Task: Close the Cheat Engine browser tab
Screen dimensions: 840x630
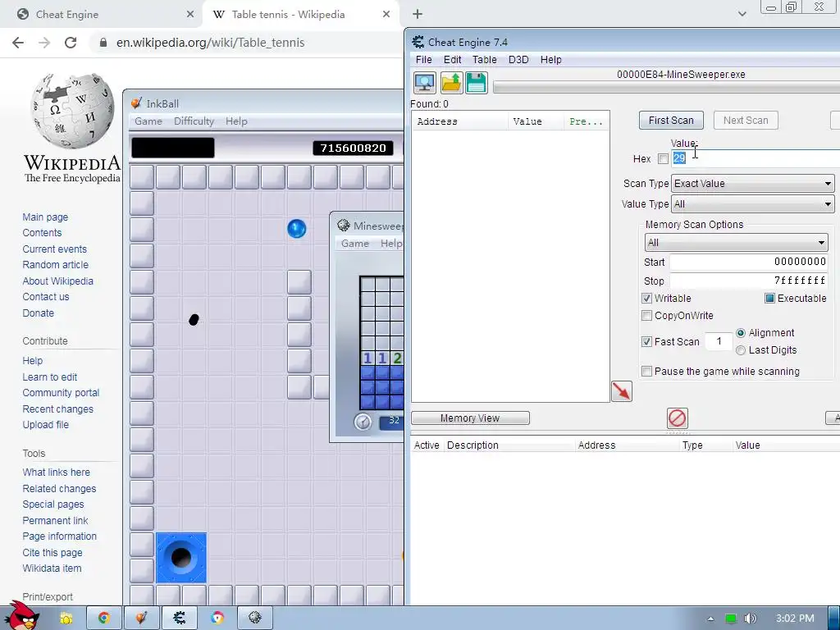Action: point(190,15)
